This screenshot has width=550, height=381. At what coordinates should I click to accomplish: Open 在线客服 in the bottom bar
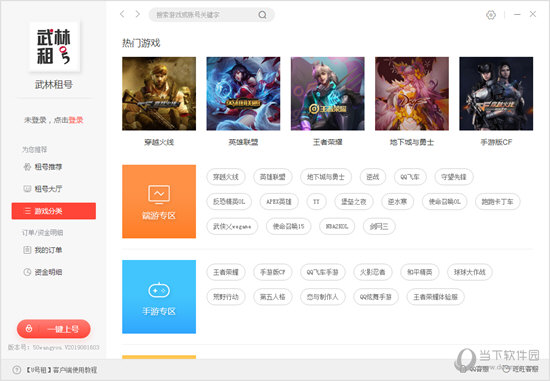pyautogui.click(x=521, y=369)
